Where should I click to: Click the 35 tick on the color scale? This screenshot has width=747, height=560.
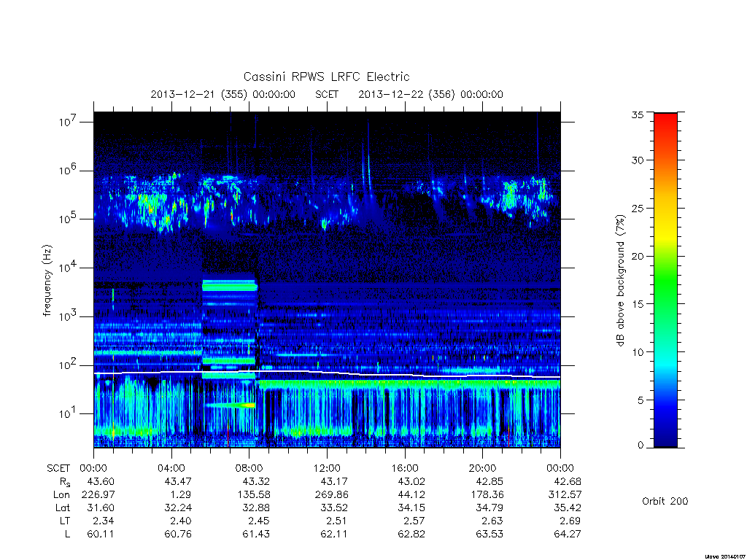(x=637, y=114)
